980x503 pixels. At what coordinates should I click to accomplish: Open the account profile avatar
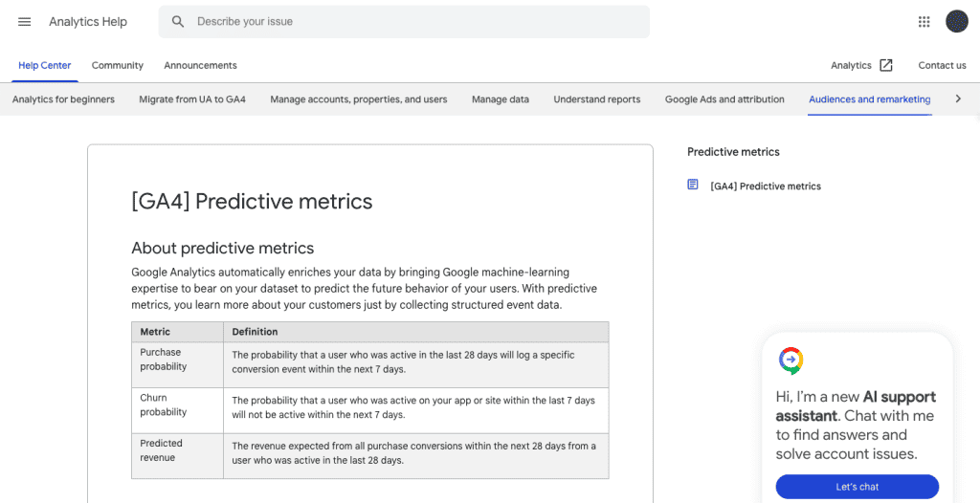click(956, 21)
